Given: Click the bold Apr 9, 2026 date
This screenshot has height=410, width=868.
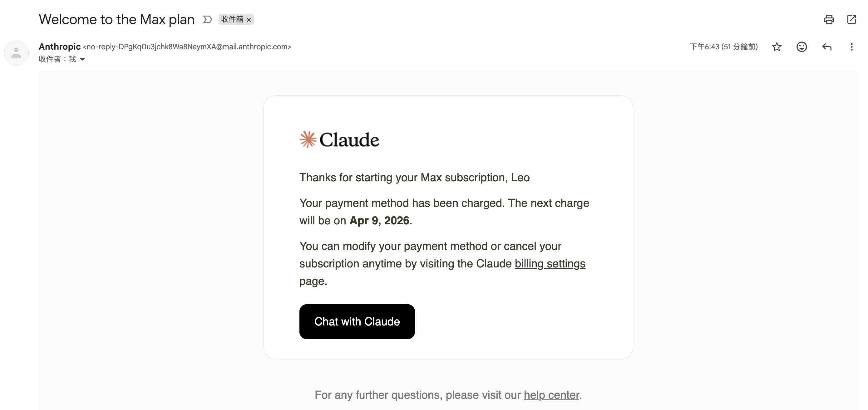Looking at the screenshot, I should (379, 221).
